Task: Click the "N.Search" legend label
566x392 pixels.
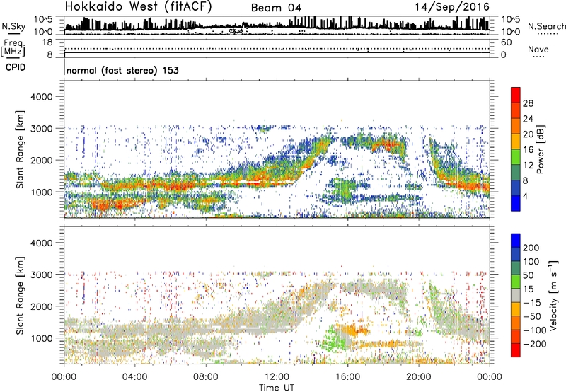Action: [546, 26]
